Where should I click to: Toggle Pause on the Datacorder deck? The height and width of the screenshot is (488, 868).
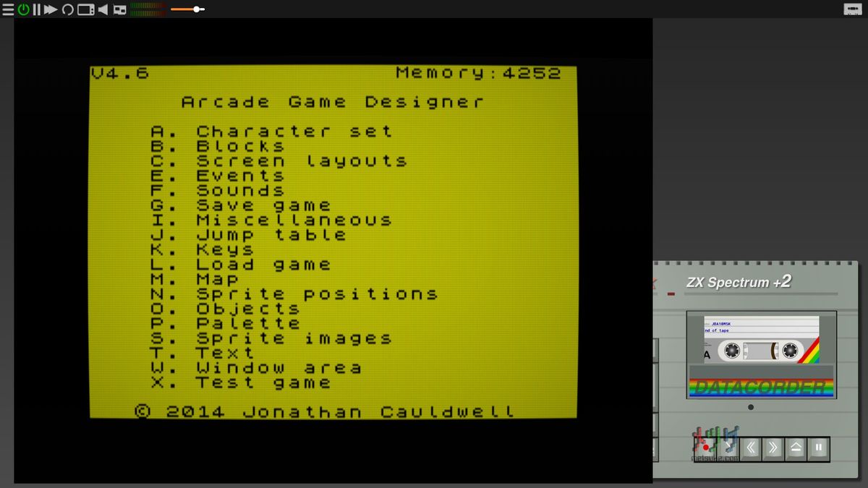click(x=817, y=448)
